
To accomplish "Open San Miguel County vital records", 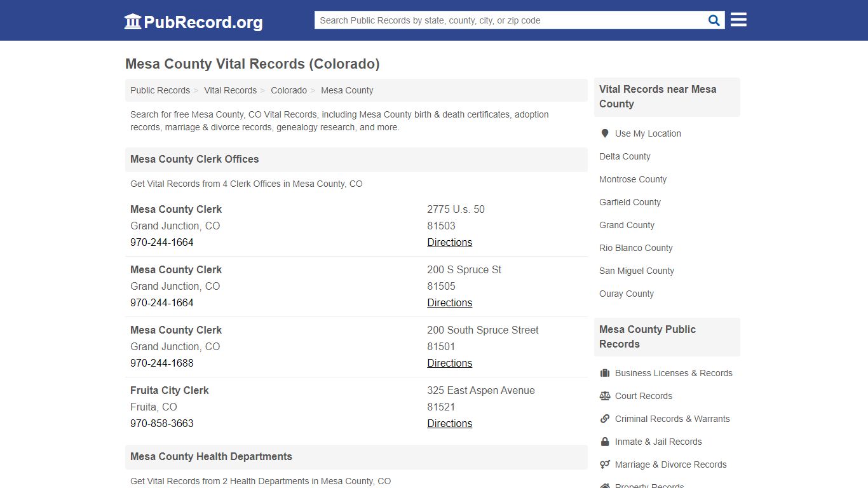I will (x=636, y=271).
